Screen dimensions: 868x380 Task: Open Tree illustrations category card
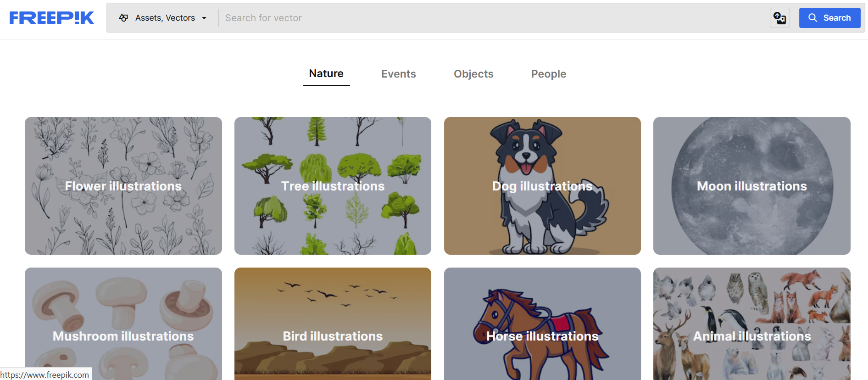333,186
